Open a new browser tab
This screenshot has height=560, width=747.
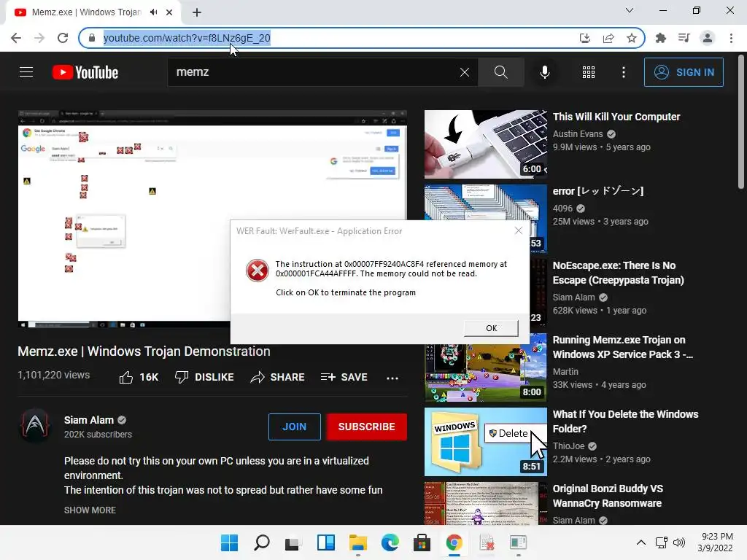(x=197, y=12)
